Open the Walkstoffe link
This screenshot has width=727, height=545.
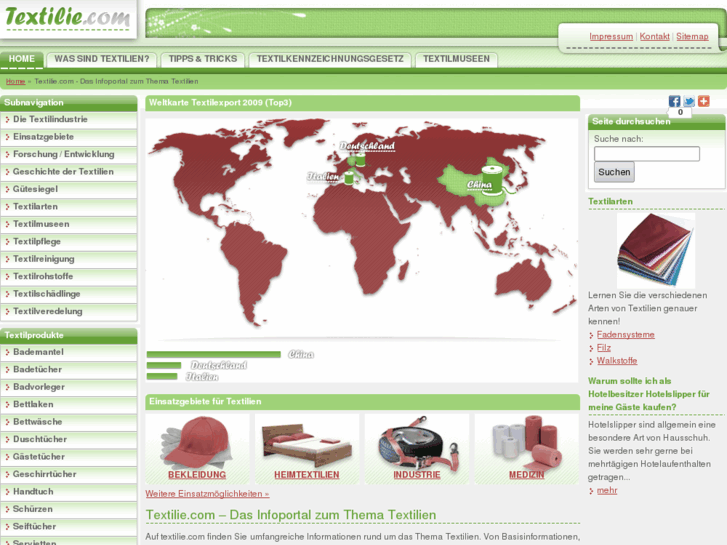pyautogui.click(x=617, y=361)
